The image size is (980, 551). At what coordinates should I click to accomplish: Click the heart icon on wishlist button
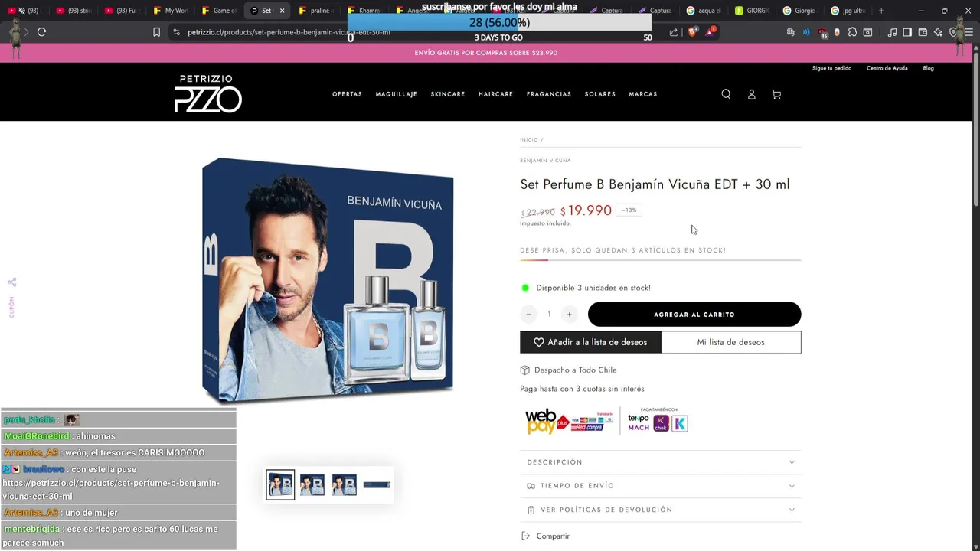click(539, 342)
